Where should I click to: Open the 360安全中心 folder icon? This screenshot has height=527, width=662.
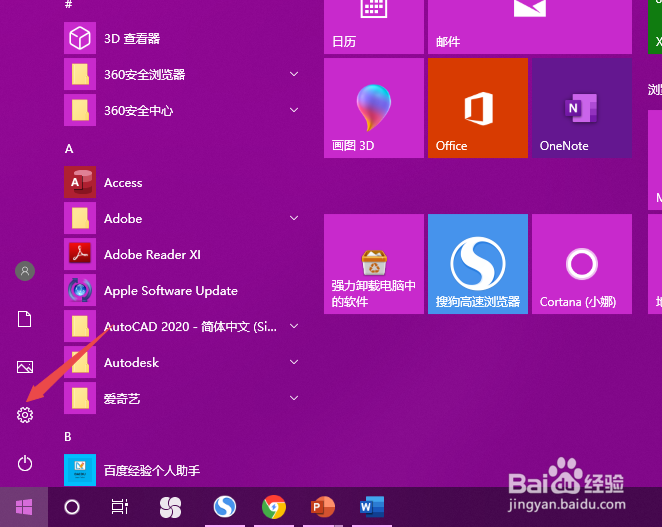coord(80,110)
